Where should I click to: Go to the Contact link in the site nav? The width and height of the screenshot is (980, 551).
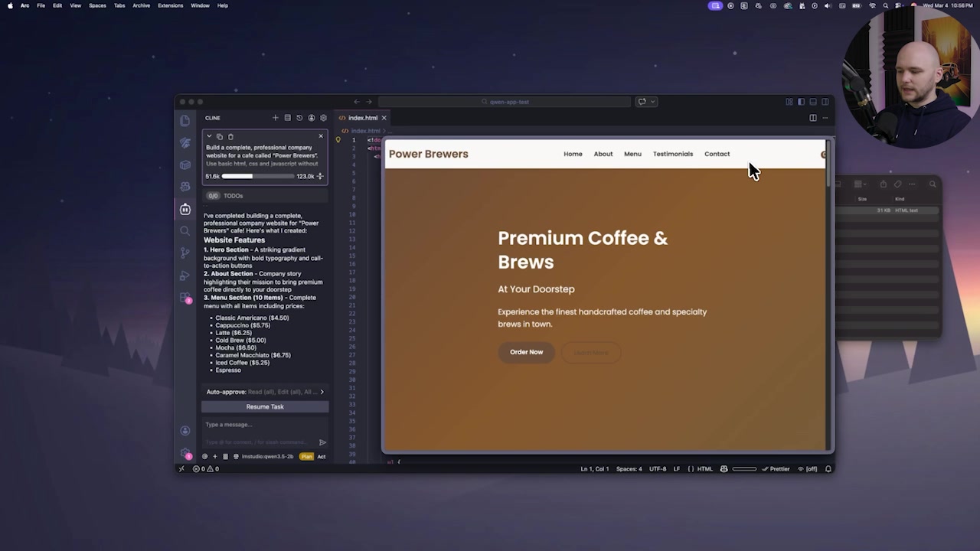pyautogui.click(x=717, y=154)
